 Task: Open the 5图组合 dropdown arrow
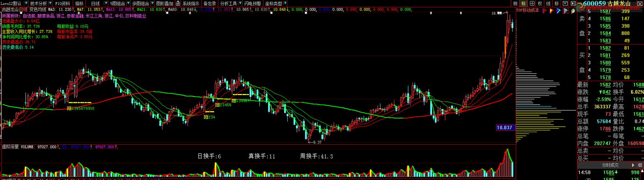[128, 3]
